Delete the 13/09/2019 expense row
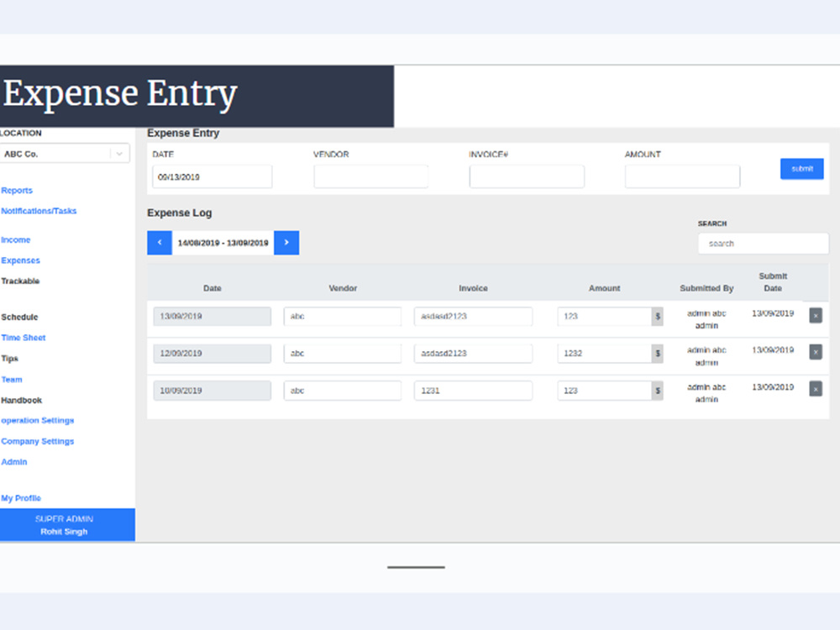Image resolution: width=840 pixels, height=630 pixels. coord(816,315)
